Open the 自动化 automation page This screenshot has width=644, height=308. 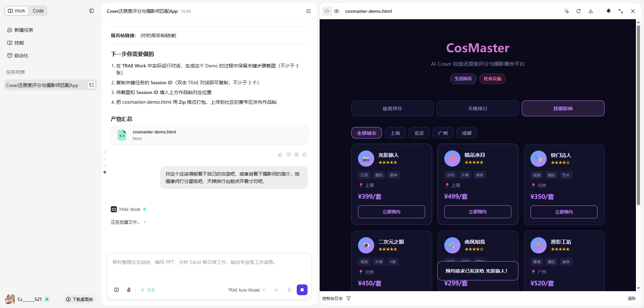coord(18,56)
